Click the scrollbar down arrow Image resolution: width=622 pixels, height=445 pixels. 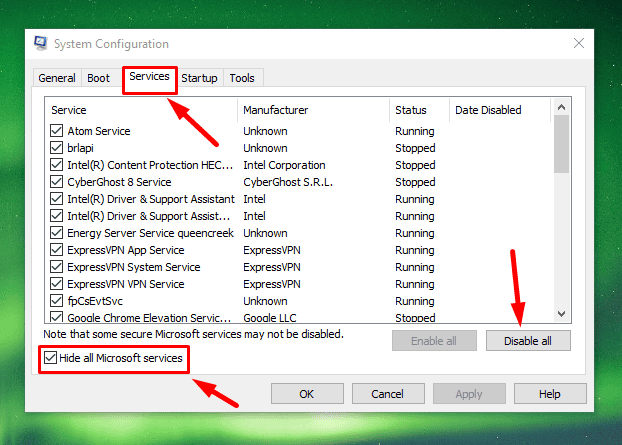pos(561,314)
